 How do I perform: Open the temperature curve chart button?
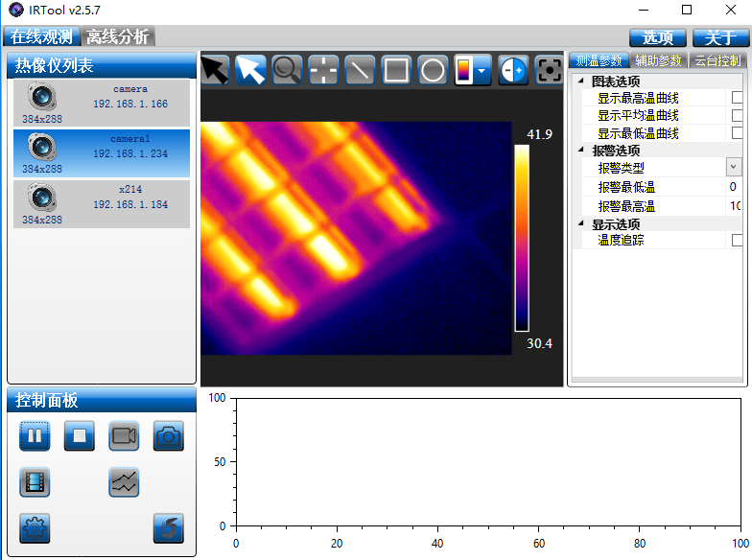tap(124, 482)
